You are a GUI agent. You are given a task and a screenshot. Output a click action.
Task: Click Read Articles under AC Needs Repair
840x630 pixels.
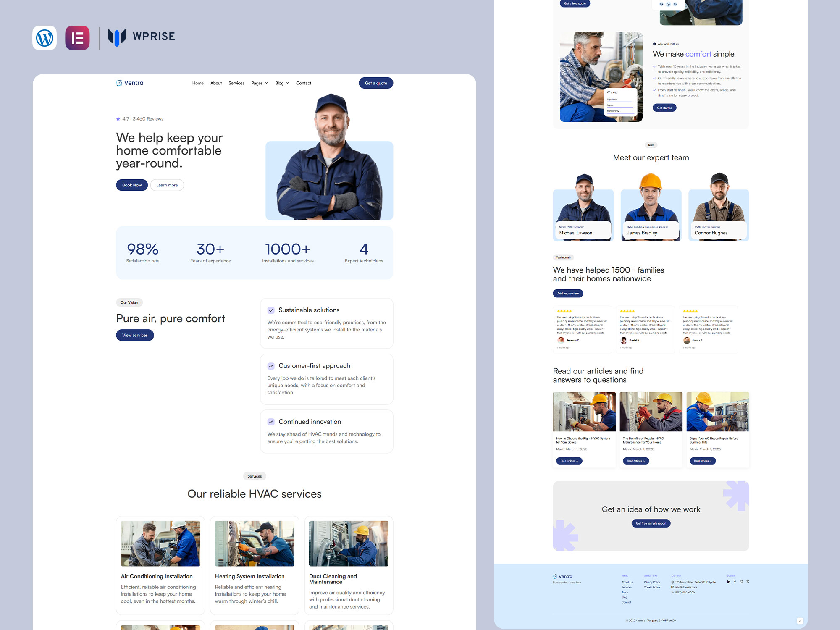(703, 461)
